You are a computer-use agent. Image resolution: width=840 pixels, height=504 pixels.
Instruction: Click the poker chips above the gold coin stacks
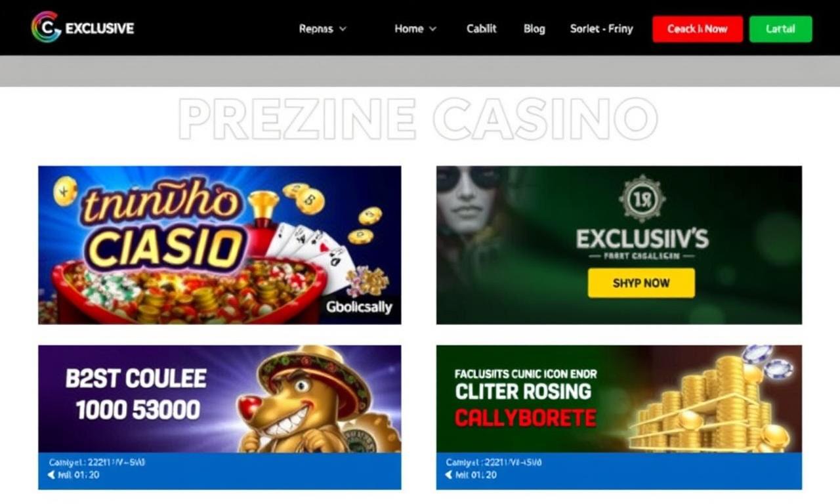point(768,361)
